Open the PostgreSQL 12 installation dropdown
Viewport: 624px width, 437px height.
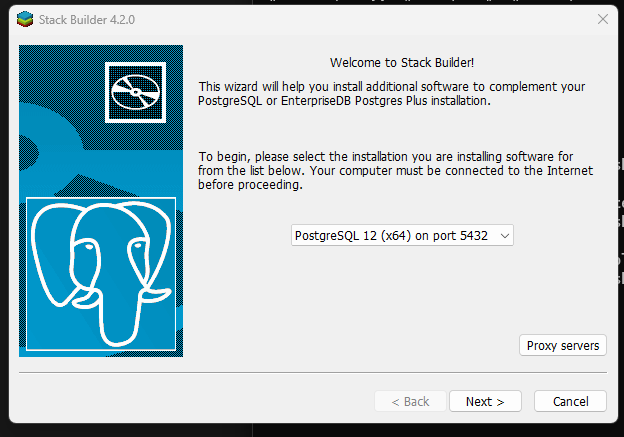402,235
